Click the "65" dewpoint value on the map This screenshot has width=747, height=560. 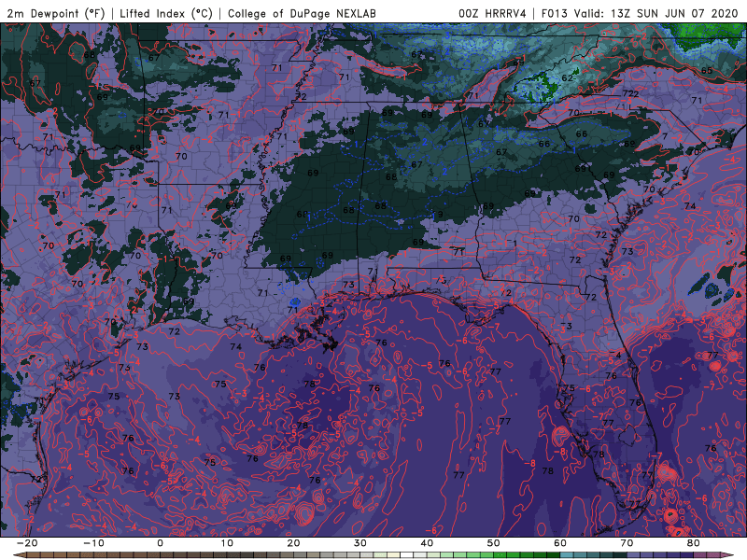tap(707, 71)
